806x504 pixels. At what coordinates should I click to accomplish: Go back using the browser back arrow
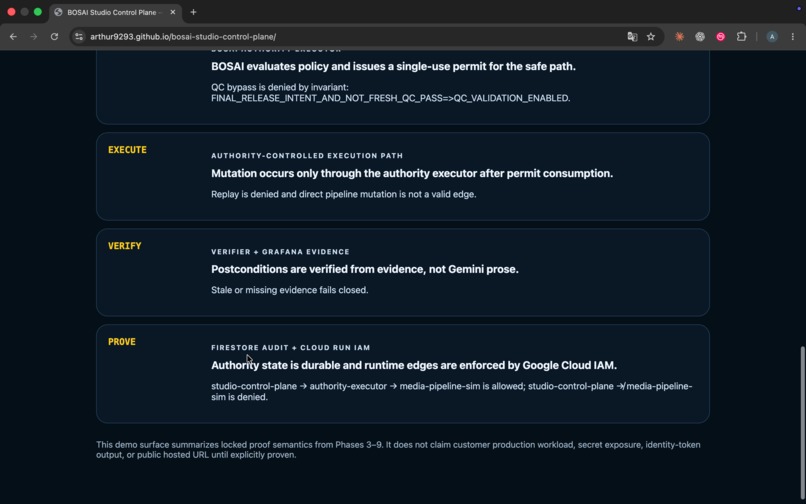(13, 37)
